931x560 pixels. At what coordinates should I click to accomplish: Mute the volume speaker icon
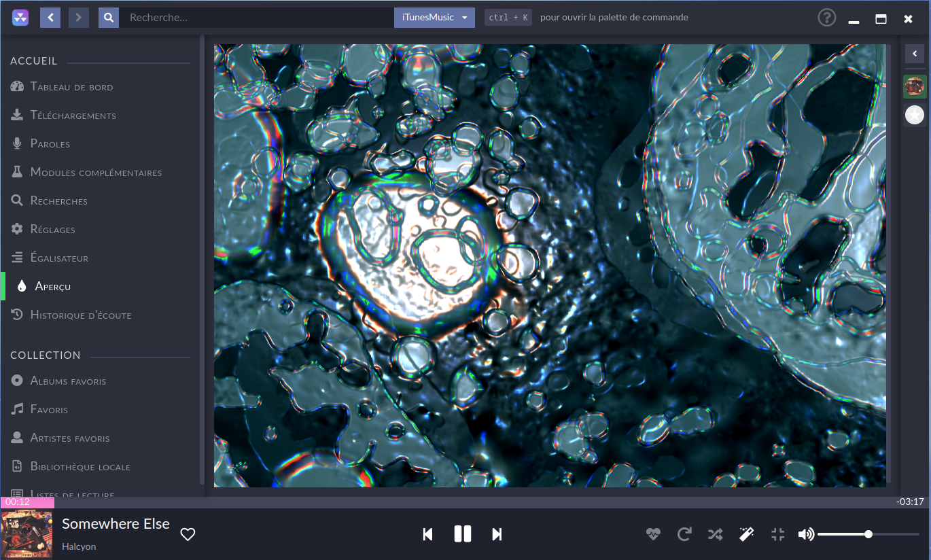click(806, 534)
